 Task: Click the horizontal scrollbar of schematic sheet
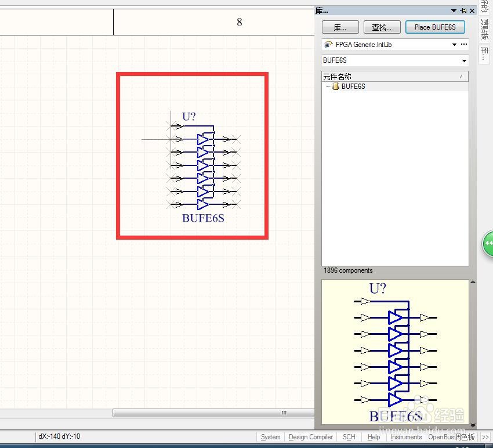214,413
